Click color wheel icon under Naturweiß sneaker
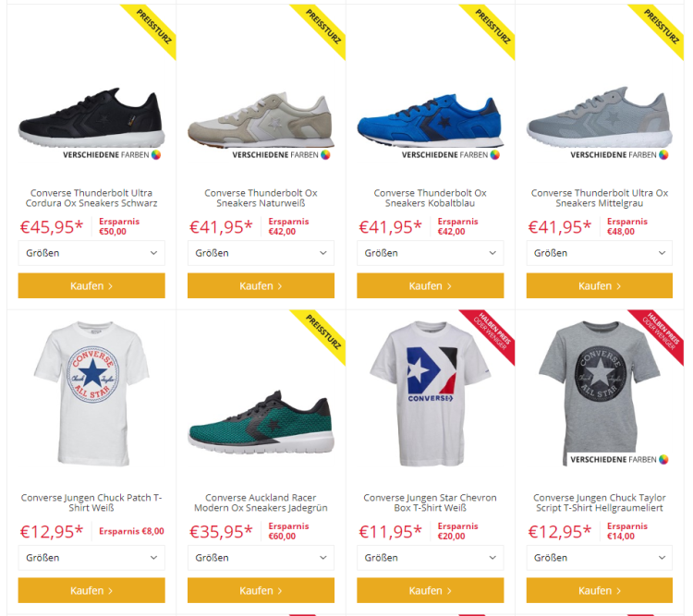The image size is (693, 616). (x=325, y=154)
